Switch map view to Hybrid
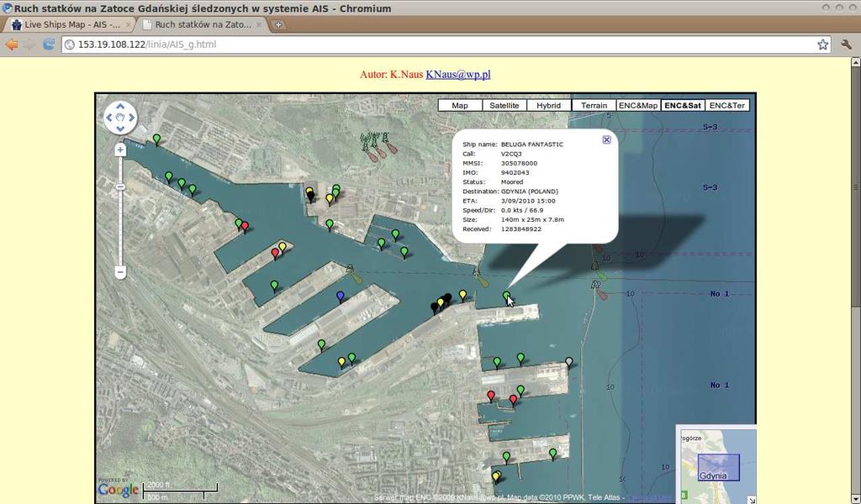861x504 pixels. coord(548,105)
